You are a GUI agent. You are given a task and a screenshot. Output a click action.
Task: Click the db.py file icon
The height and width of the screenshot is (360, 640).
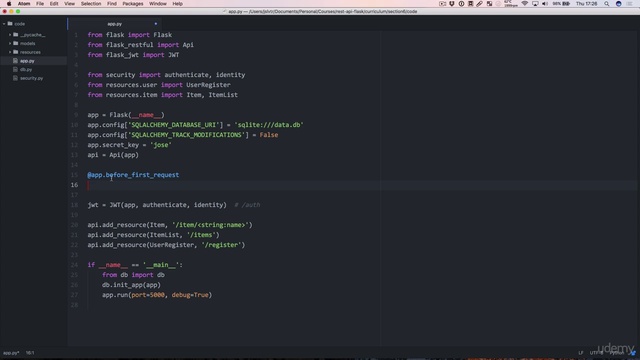(16, 69)
